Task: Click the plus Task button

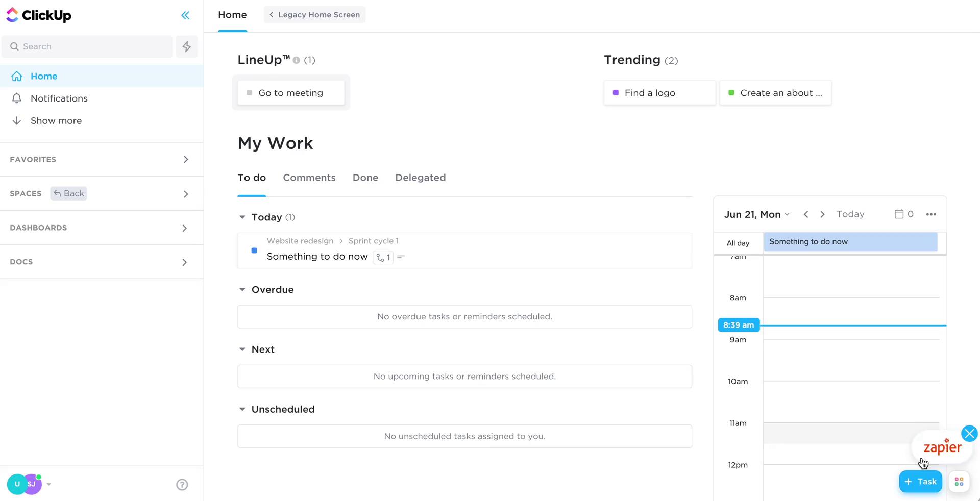Action: click(x=920, y=482)
